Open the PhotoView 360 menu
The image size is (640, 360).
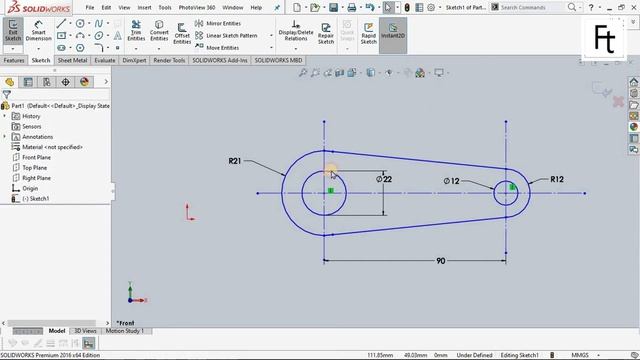click(197, 7)
